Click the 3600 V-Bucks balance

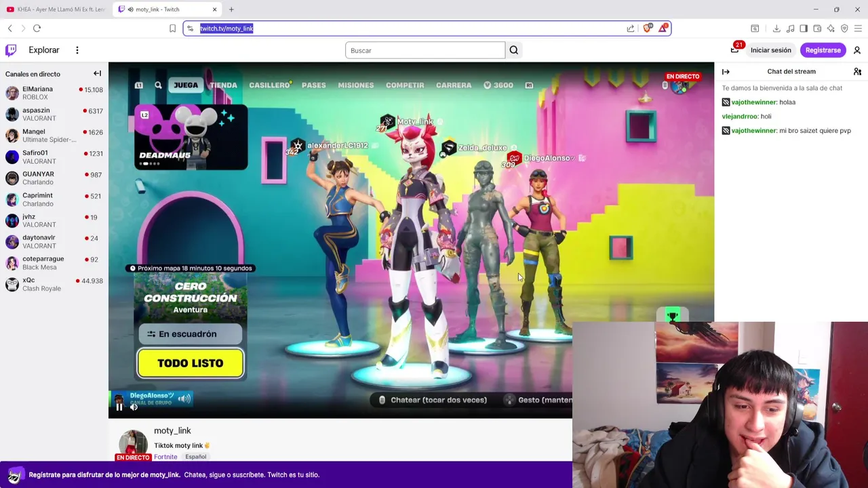click(498, 85)
